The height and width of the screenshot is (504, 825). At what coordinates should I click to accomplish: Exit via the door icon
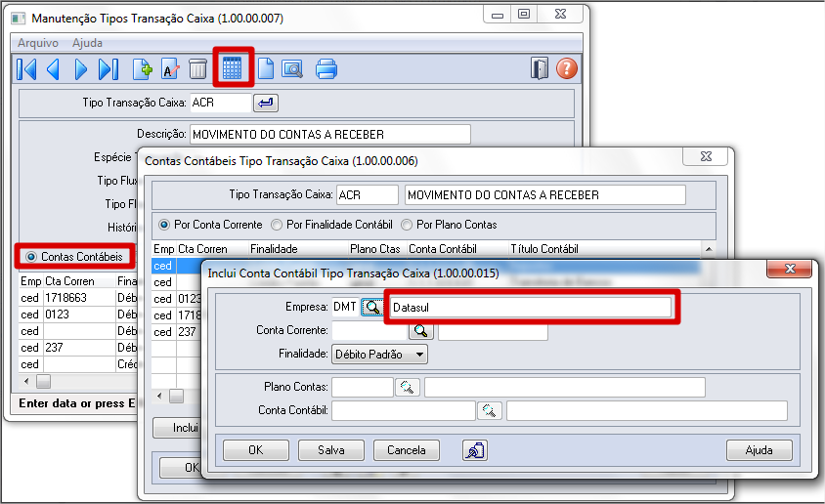540,68
